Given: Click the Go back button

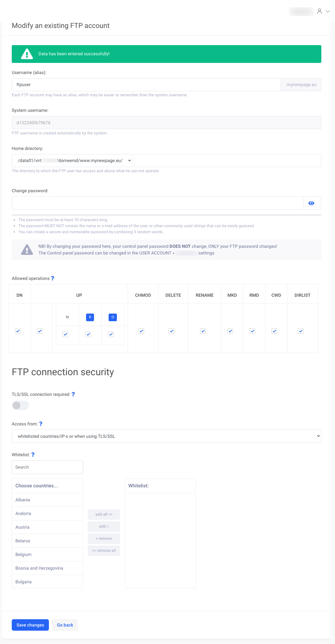Looking at the screenshot, I should (x=65, y=625).
